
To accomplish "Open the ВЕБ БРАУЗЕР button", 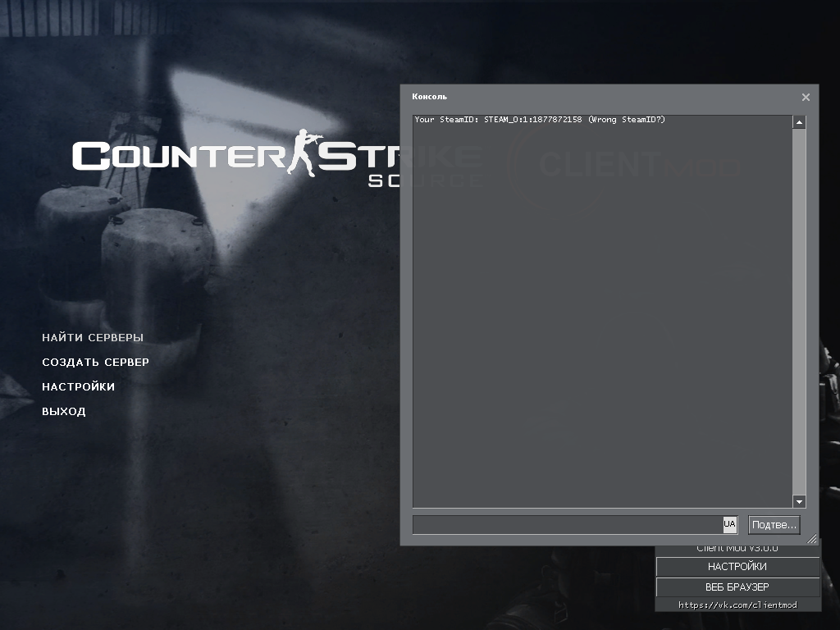I will [737, 587].
